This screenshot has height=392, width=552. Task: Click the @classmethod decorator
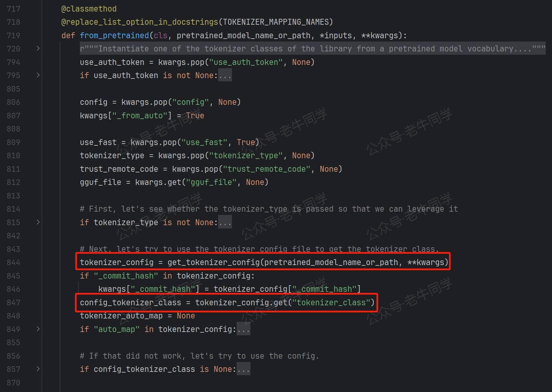click(x=89, y=9)
